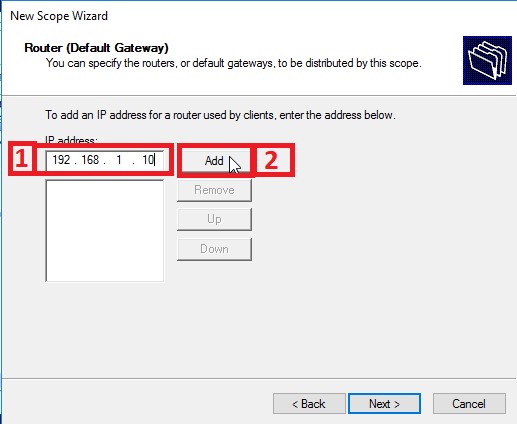The height and width of the screenshot is (424, 517).
Task: Click the Up button to reorder routers
Action: pos(214,219)
